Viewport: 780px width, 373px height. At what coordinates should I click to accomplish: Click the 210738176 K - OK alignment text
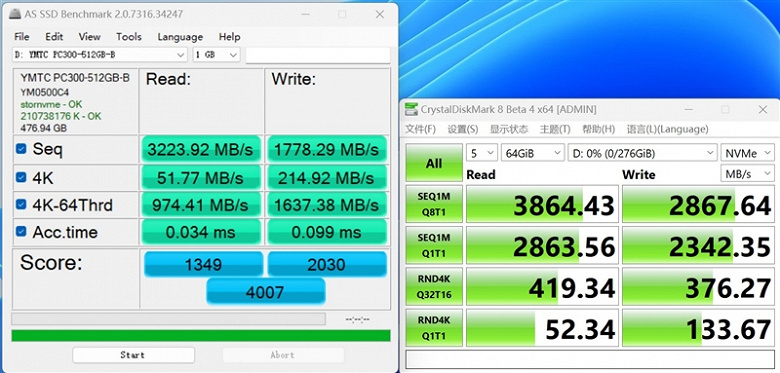pyautogui.click(x=61, y=116)
